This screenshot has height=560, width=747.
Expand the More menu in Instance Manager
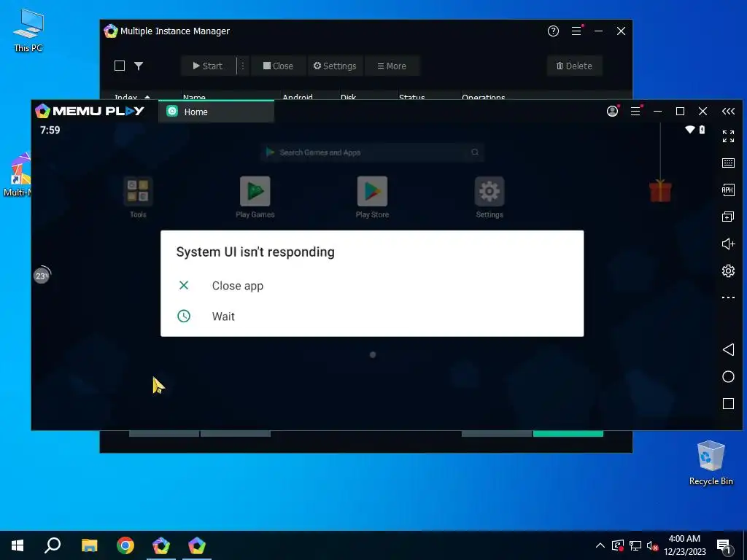(392, 66)
